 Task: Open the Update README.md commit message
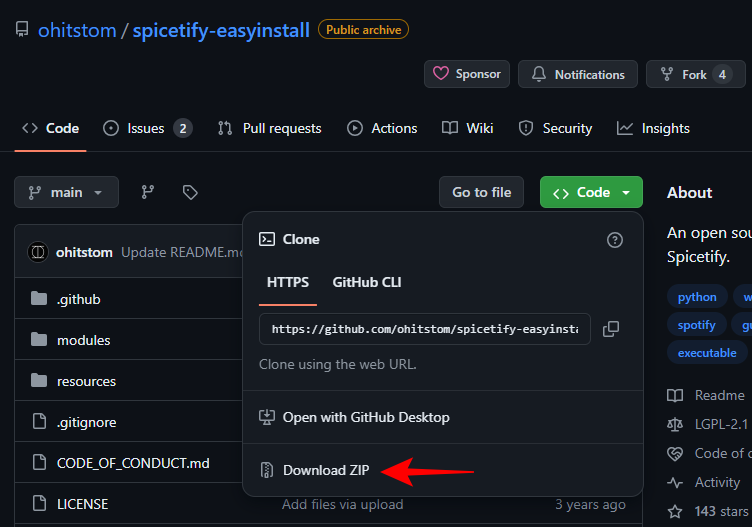click(x=182, y=252)
